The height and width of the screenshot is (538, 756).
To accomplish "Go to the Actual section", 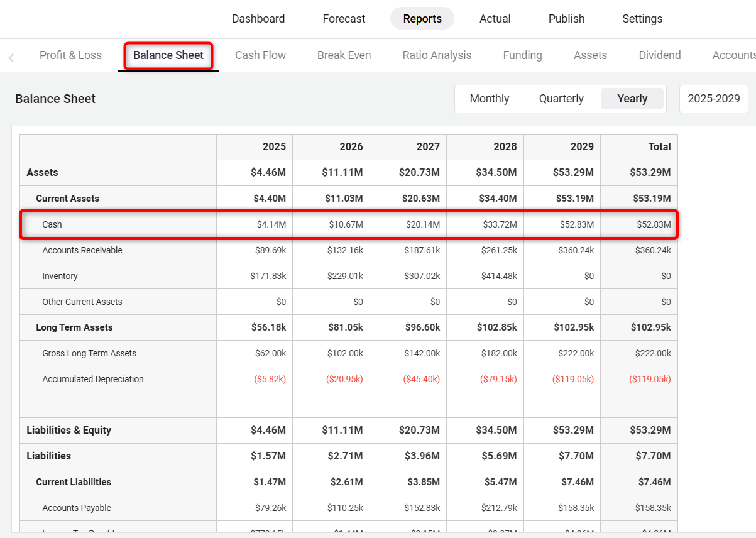I will 495,19.
